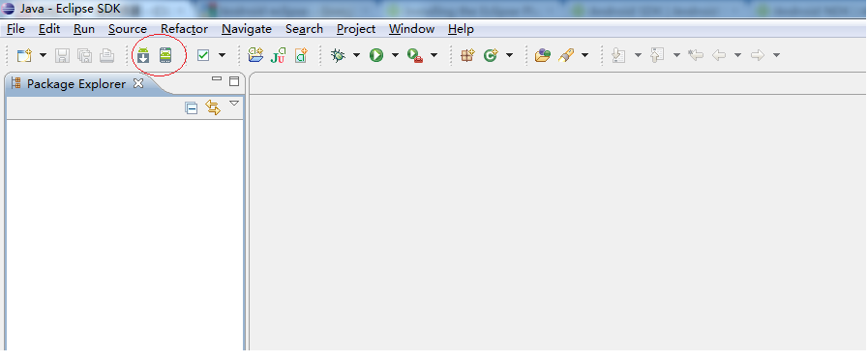Screen dimensions: 868x362
Task: Open the File menu
Action: click(x=15, y=29)
